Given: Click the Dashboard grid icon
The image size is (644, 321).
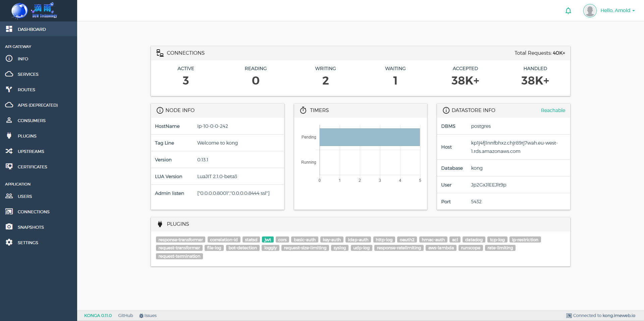Looking at the screenshot, I should click(9, 29).
